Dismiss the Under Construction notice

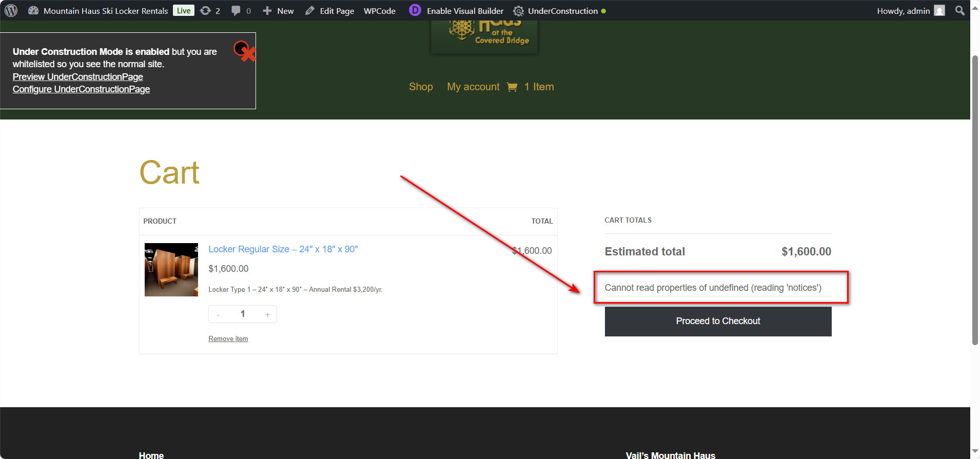[x=244, y=51]
